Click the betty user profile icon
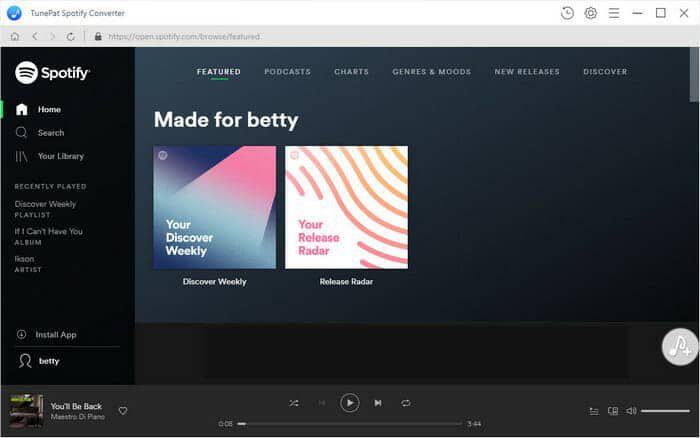Viewport: 700px width, 438px height. (x=25, y=361)
